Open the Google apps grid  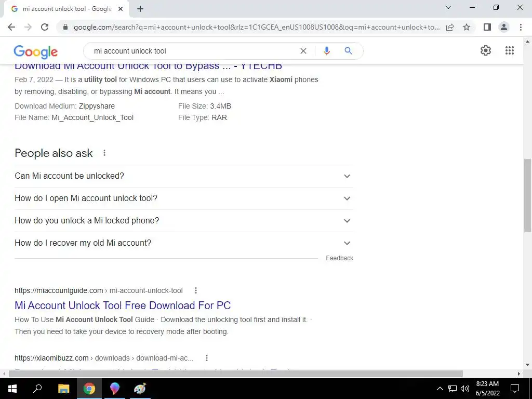[510, 50]
